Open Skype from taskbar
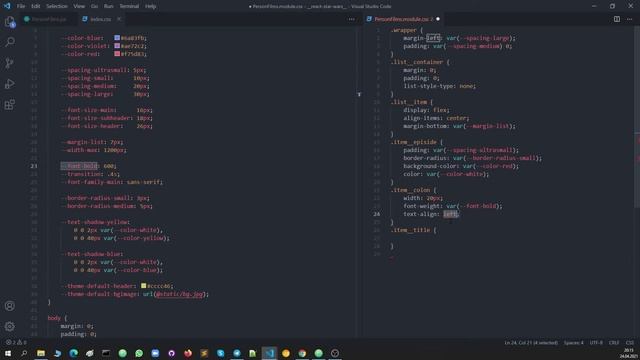Screen dimensions: 640x360 point(220,353)
